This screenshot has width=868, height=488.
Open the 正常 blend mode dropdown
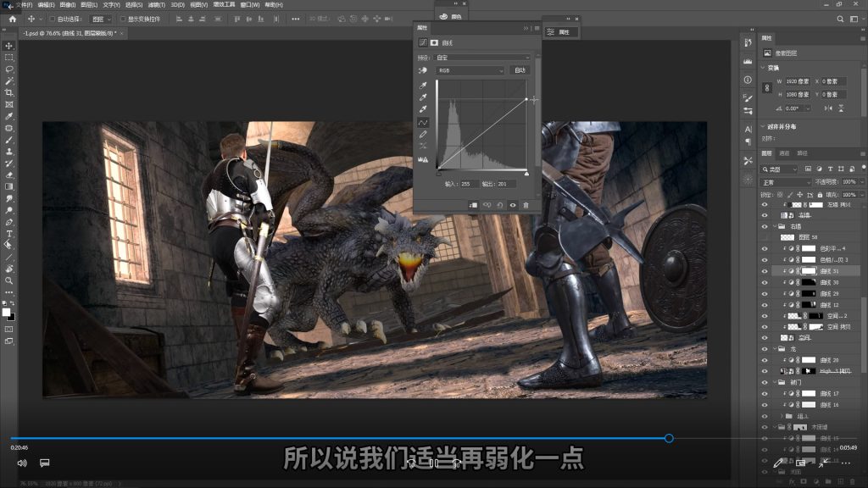785,182
